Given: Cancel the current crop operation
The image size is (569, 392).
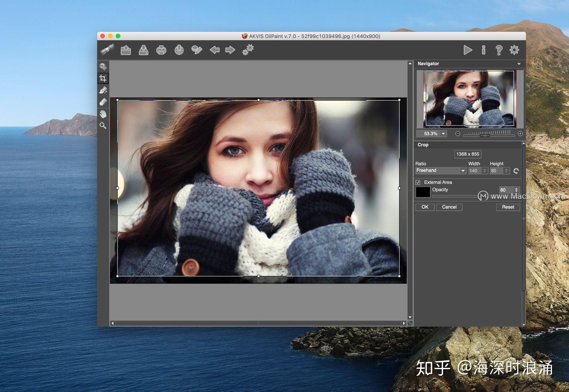Looking at the screenshot, I should click(x=449, y=207).
